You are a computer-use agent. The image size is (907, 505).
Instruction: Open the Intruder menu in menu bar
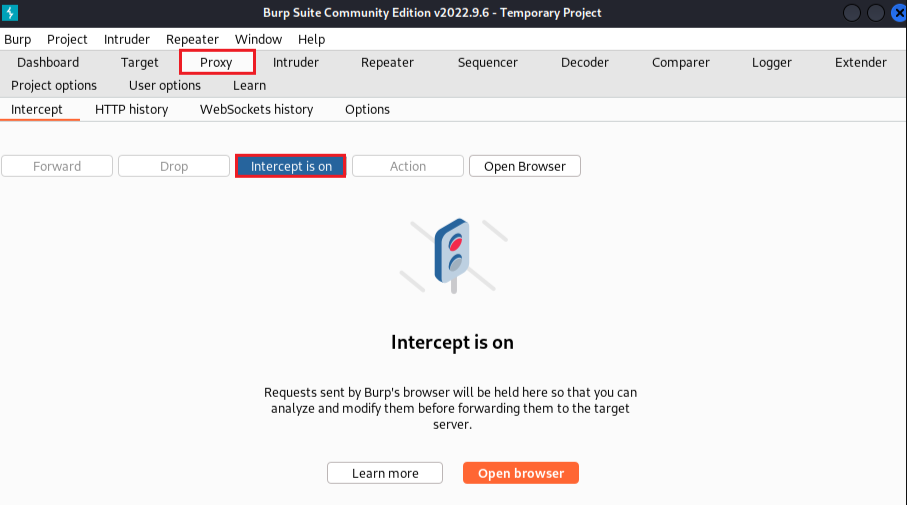(127, 39)
